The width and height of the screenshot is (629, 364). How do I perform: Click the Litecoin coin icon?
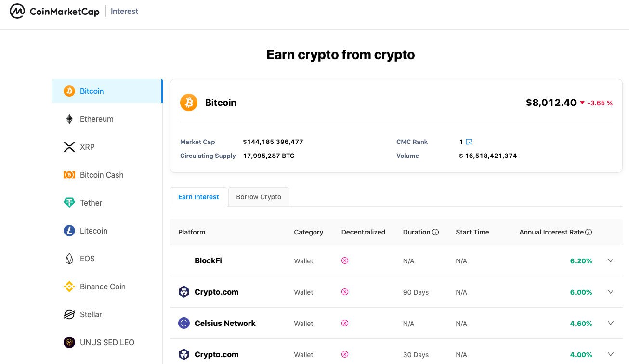(x=69, y=231)
